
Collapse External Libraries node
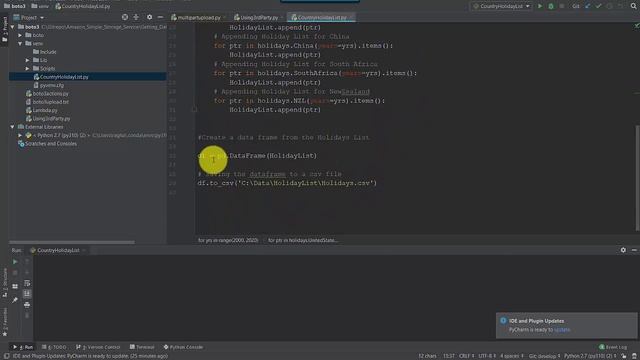point(13,127)
